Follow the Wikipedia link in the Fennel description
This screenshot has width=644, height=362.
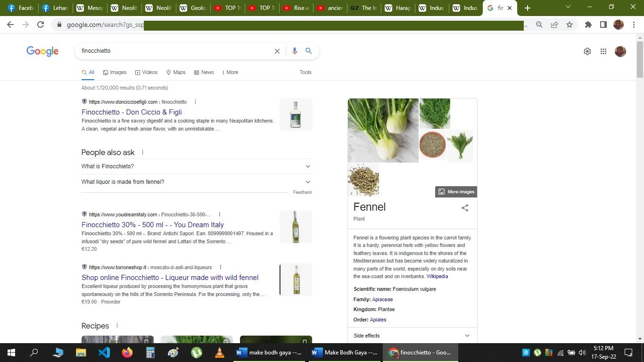tap(438, 277)
